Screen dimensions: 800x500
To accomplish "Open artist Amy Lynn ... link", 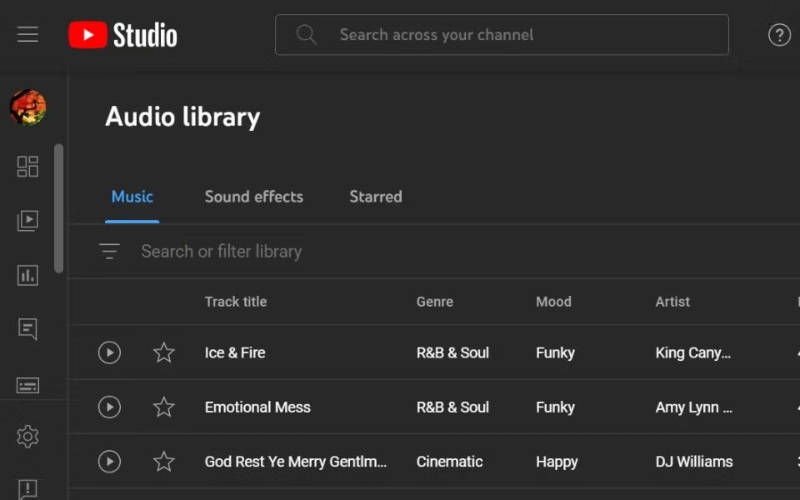I will tap(694, 407).
